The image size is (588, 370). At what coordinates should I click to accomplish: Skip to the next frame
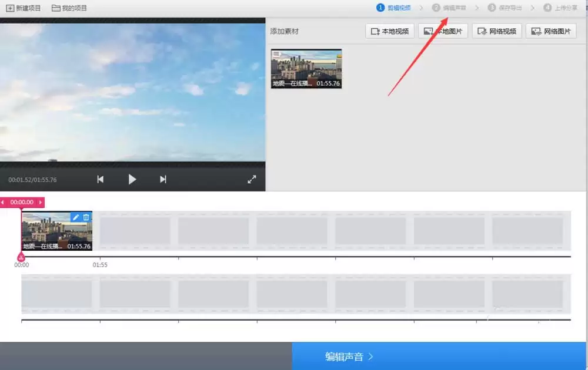[163, 179]
